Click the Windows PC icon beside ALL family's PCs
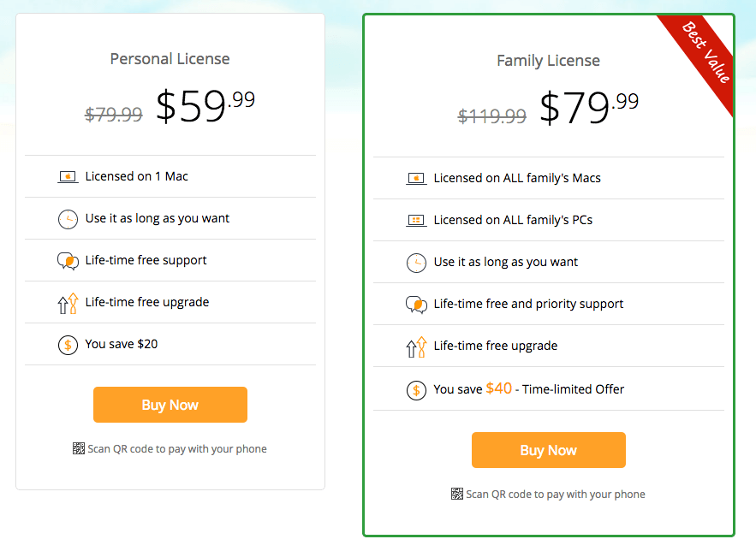 [416, 221]
